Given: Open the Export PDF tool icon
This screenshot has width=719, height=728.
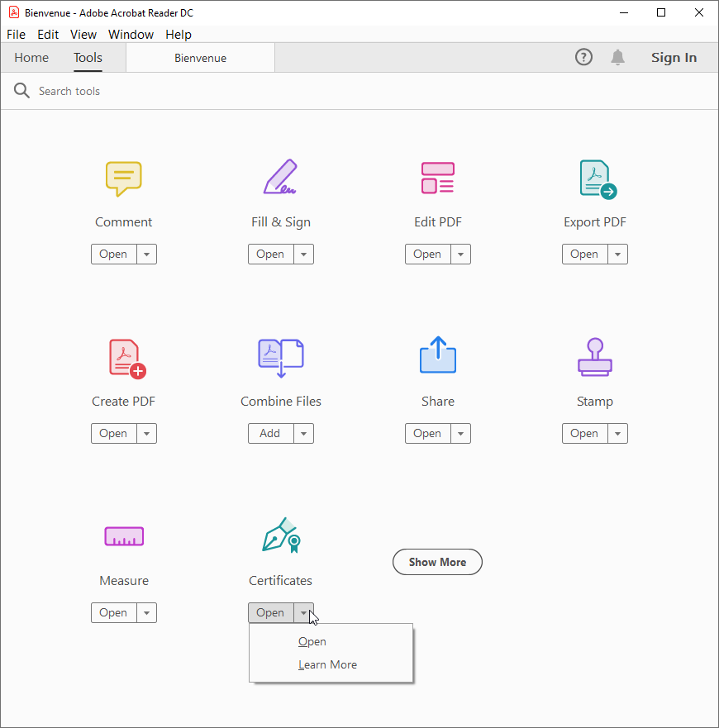Looking at the screenshot, I should [x=597, y=178].
